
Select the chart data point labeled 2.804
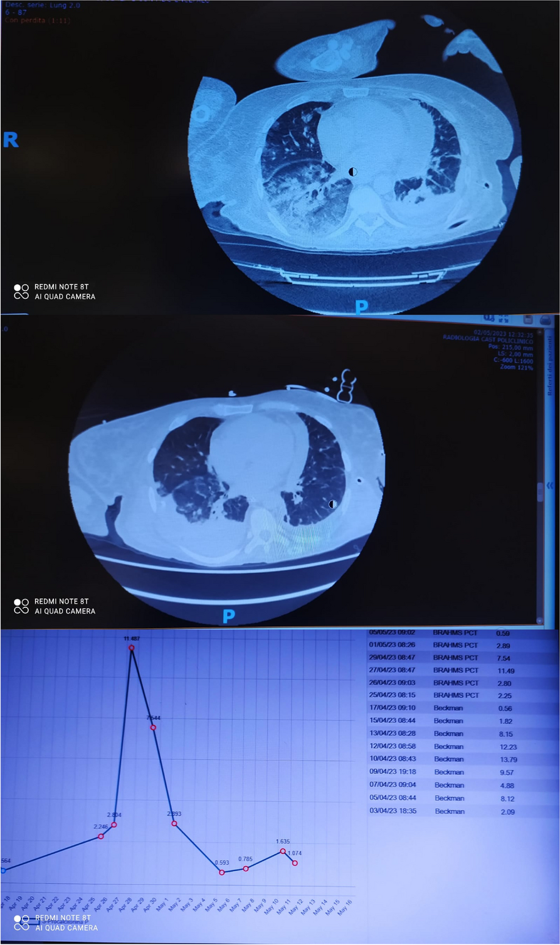coord(114,825)
